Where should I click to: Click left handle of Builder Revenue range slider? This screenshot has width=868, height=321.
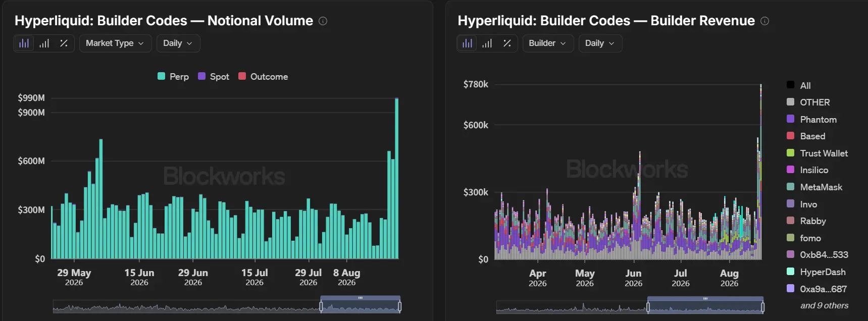tap(648, 307)
